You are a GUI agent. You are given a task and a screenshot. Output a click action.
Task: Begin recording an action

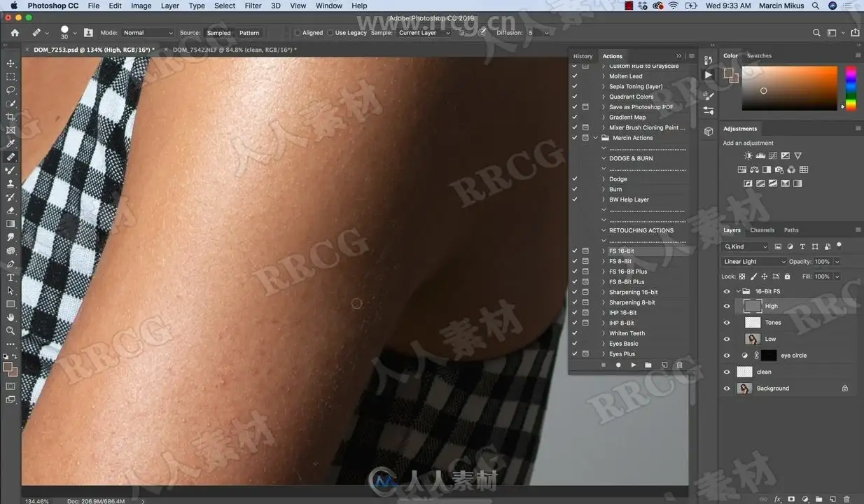[618, 365]
